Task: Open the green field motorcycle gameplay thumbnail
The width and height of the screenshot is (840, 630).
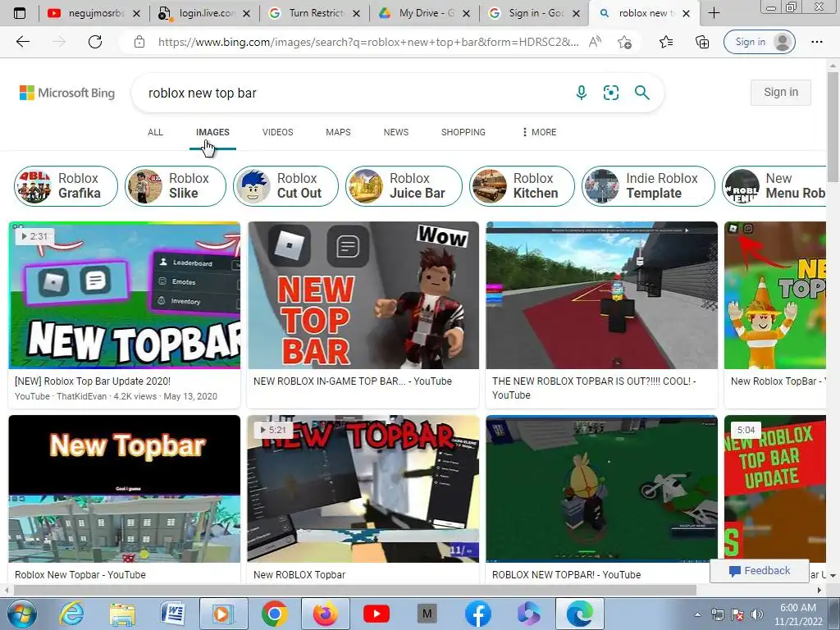Action: pyautogui.click(x=601, y=489)
